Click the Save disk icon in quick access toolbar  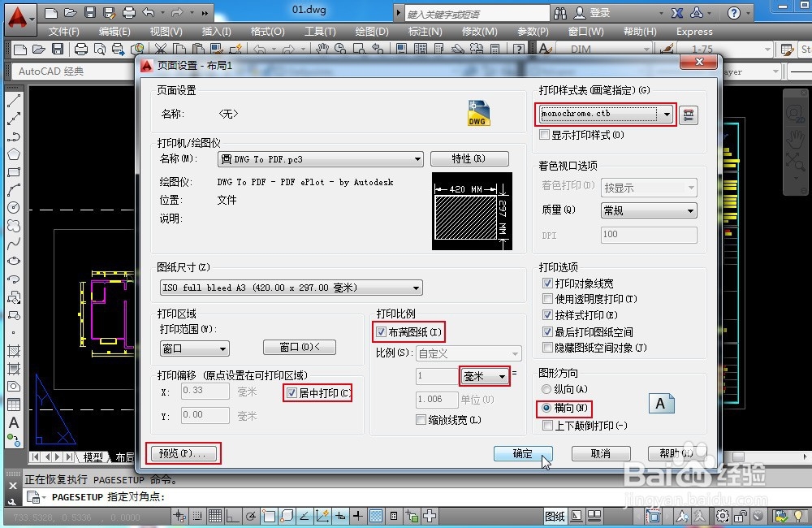pos(89,12)
